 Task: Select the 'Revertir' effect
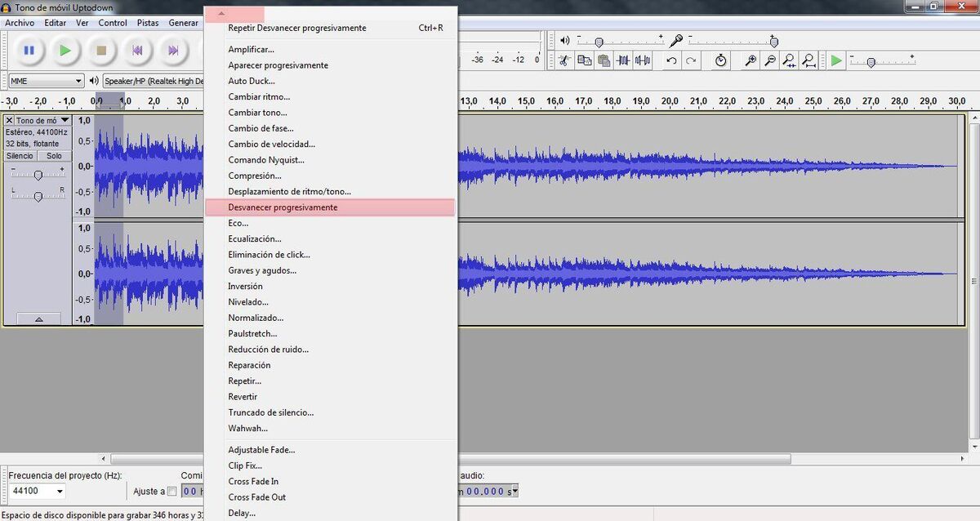point(330,397)
